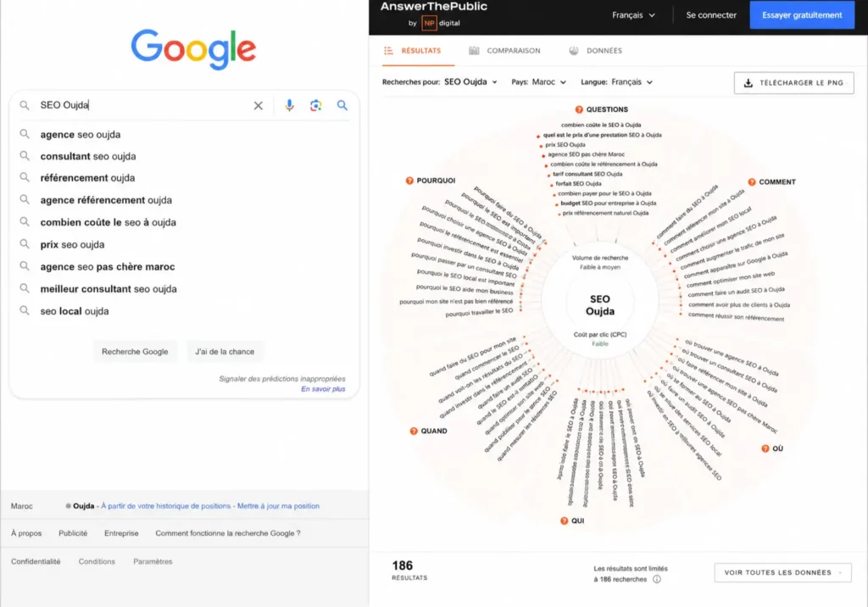Open the Français language dropdown in header

[x=633, y=15]
